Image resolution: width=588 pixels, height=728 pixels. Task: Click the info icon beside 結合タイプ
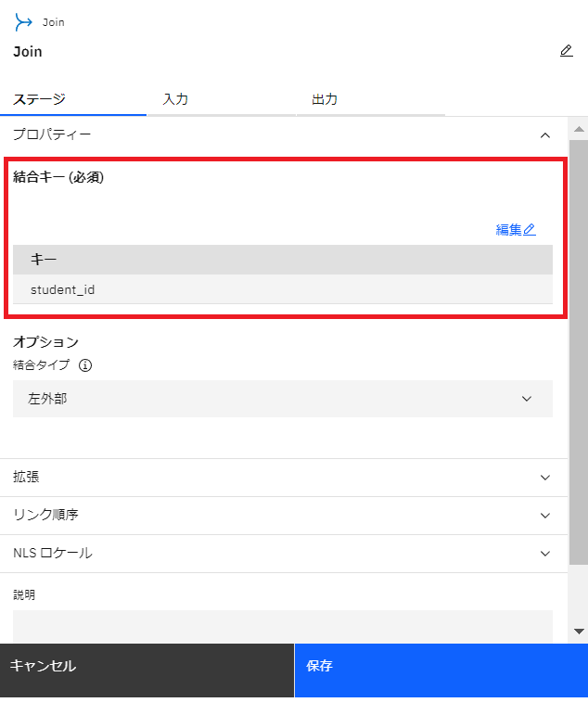click(x=85, y=365)
